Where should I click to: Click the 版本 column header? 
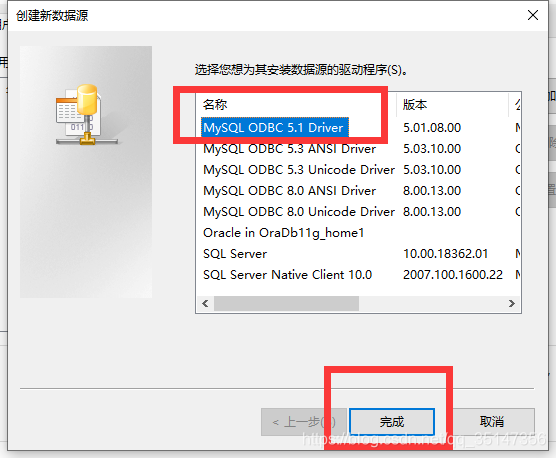(x=452, y=105)
